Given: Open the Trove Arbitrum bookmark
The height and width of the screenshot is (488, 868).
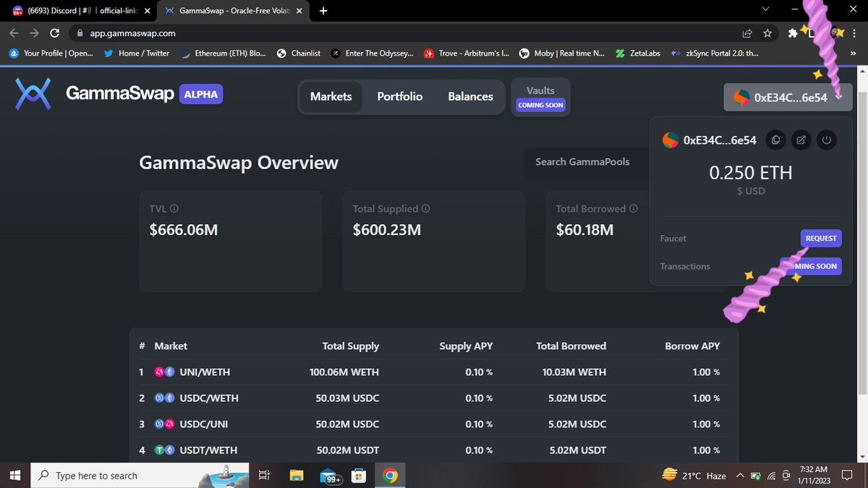Looking at the screenshot, I should 467,53.
